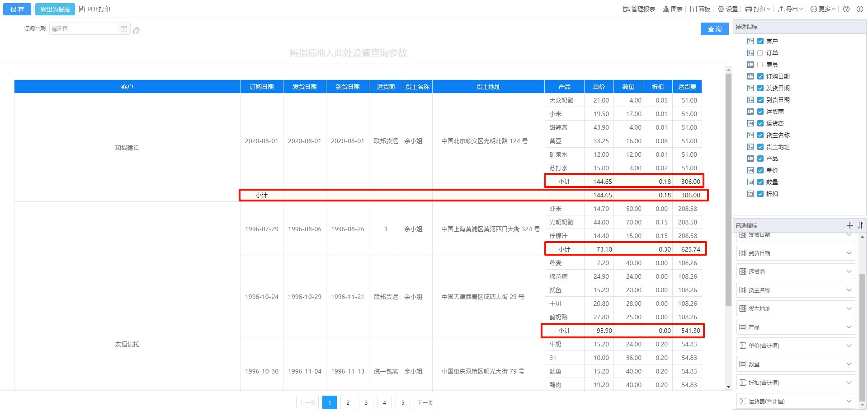Screen dimensions: 868x411
Task: Click the eraser clear icon beside date field
Action: click(x=137, y=30)
